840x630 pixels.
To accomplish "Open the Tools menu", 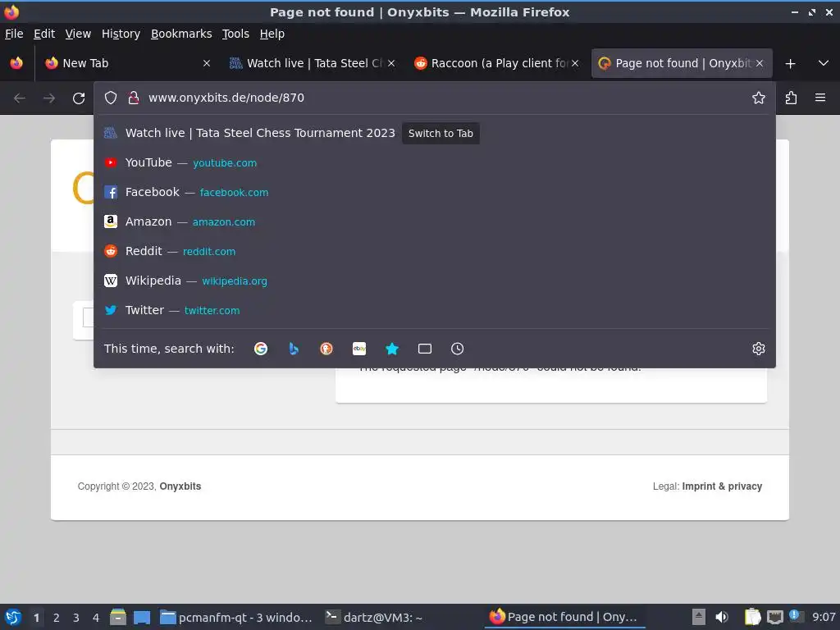I will pyautogui.click(x=235, y=34).
